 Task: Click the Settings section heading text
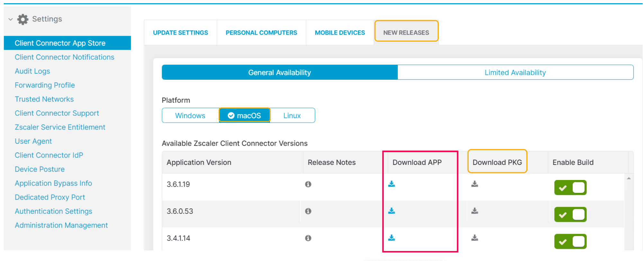pyautogui.click(x=47, y=19)
